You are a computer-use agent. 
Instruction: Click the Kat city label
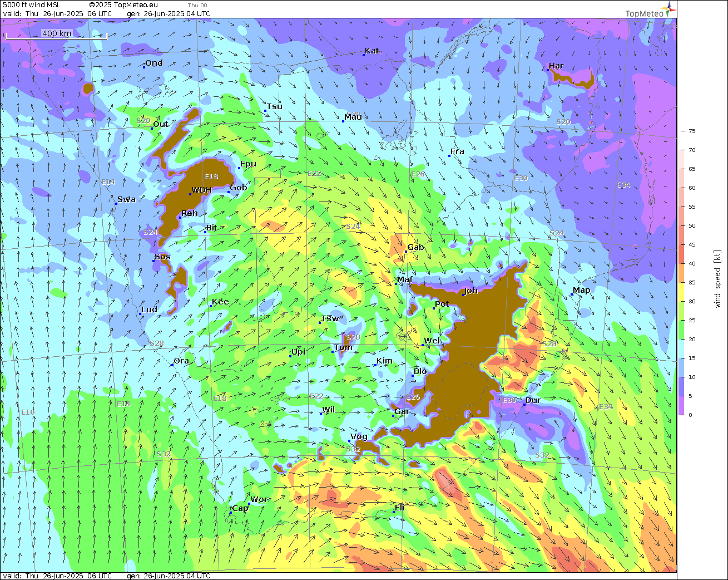tap(372, 51)
